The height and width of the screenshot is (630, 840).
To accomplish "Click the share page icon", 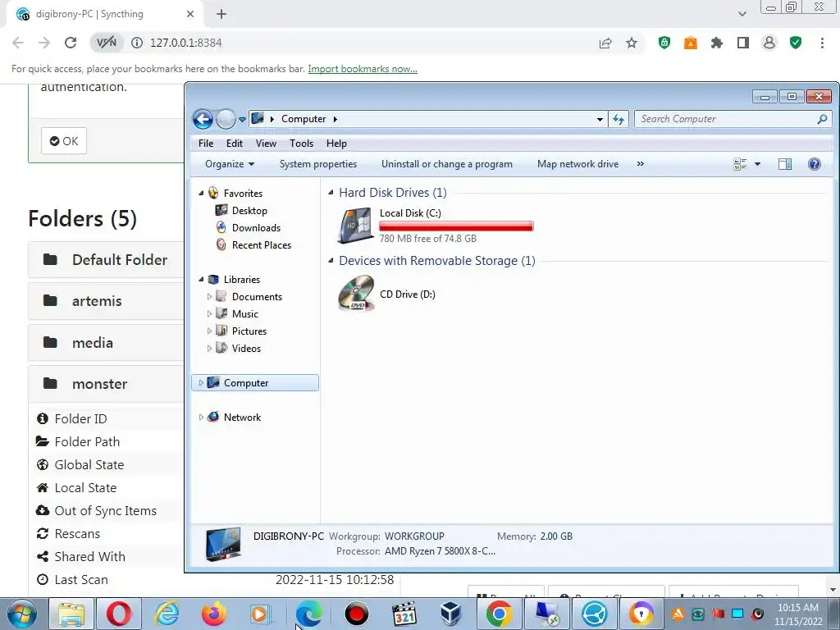I will [605, 43].
